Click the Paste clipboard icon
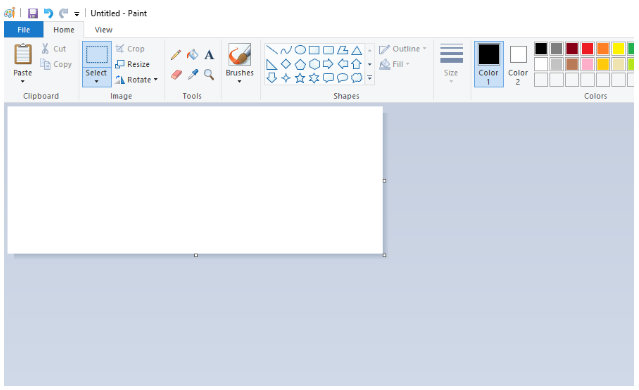The image size is (639, 390). 23,54
